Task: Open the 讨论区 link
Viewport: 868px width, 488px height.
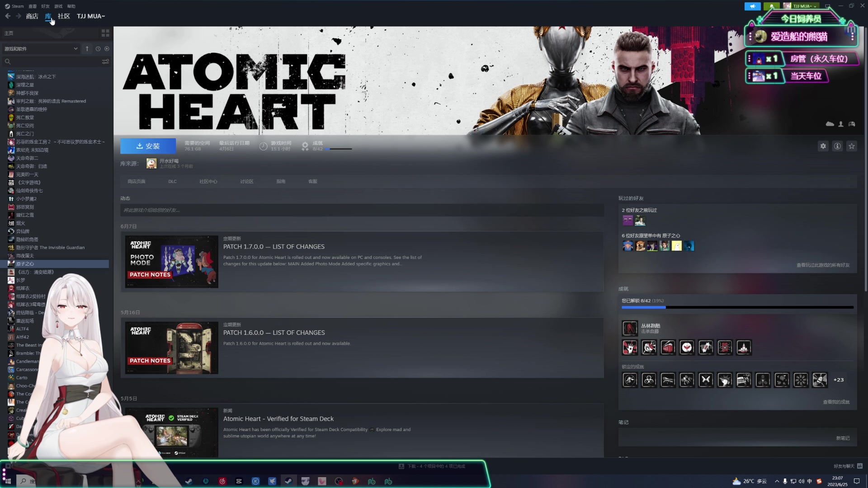Action: click(x=247, y=182)
